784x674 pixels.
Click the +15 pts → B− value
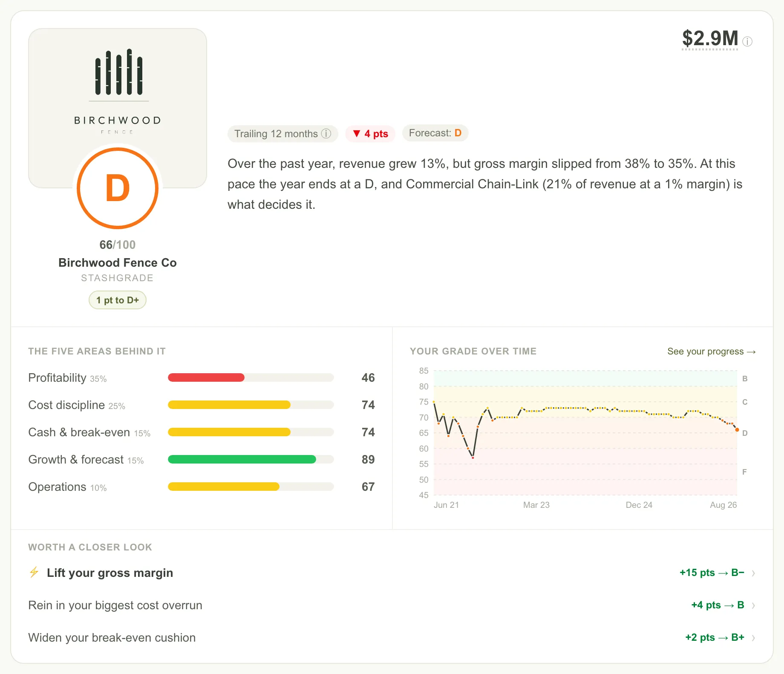click(x=712, y=573)
